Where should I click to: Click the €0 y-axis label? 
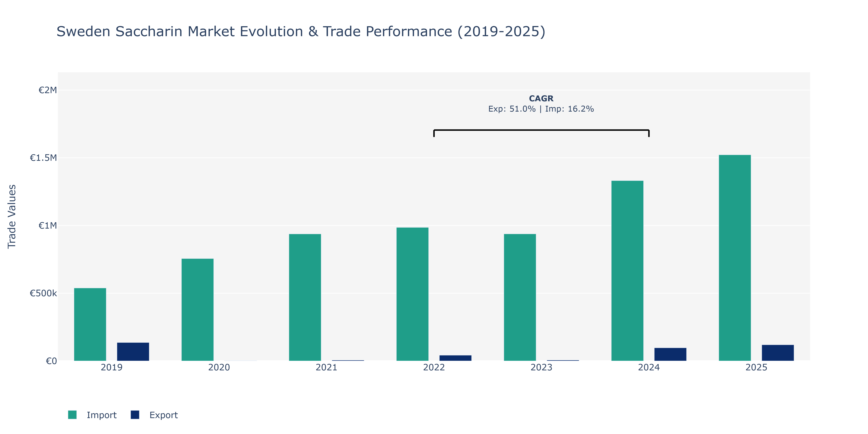click(51, 361)
